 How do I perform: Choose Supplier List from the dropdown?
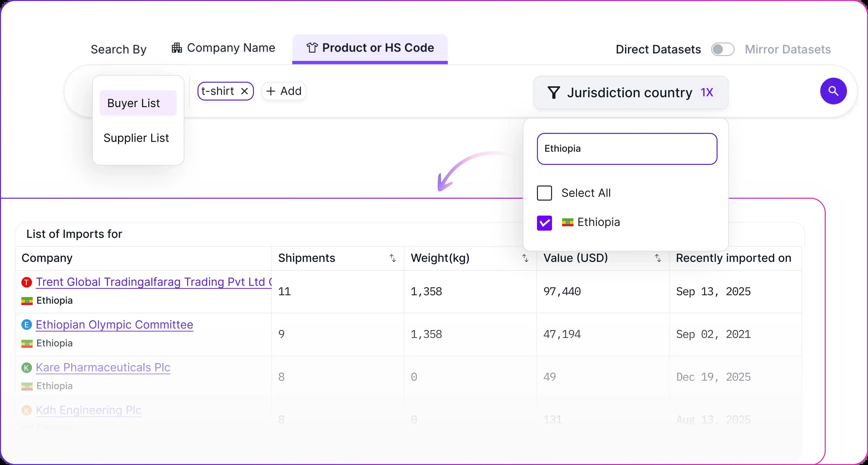pos(136,138)
